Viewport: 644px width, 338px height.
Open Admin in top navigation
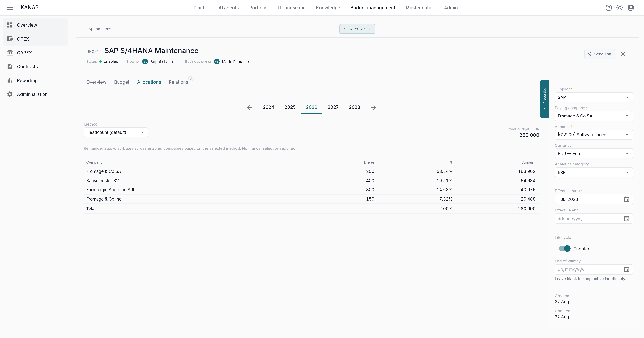(451, 8)
